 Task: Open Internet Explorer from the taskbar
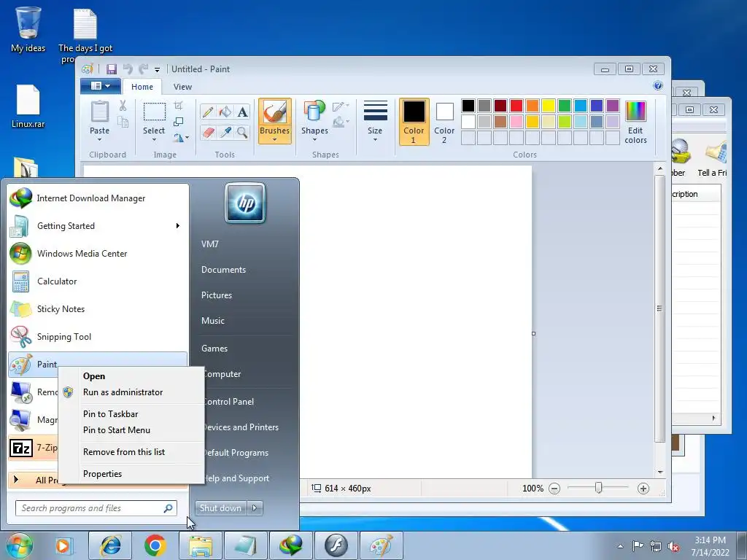click(110, 545)
